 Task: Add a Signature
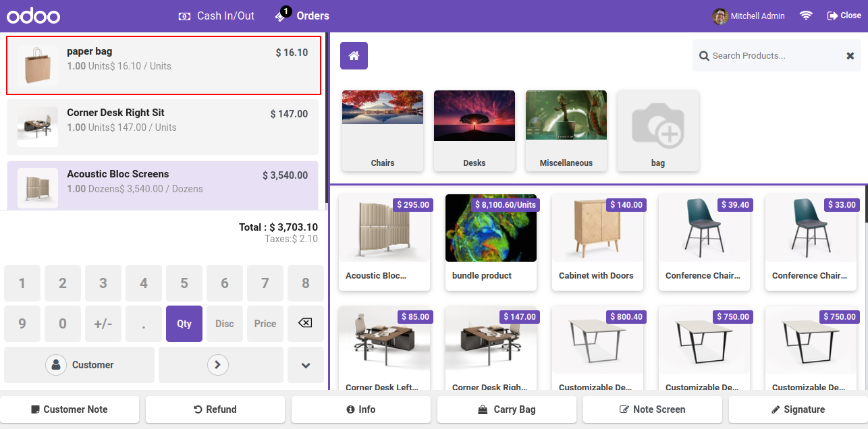click(x=798, y=409)
